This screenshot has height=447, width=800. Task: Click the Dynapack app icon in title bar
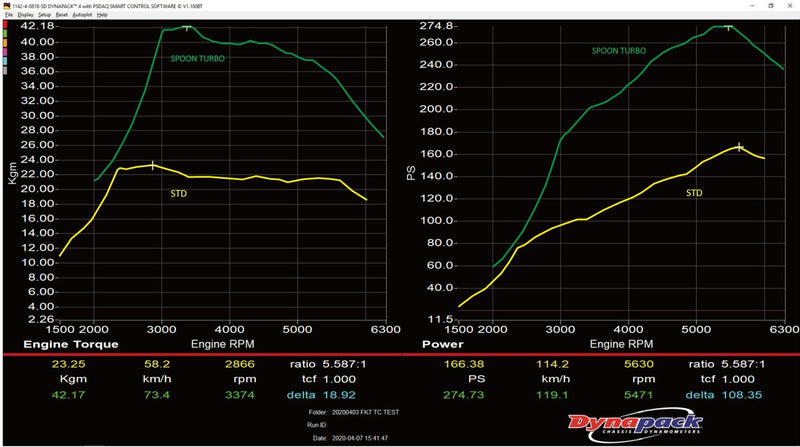(x=4, y=5)
